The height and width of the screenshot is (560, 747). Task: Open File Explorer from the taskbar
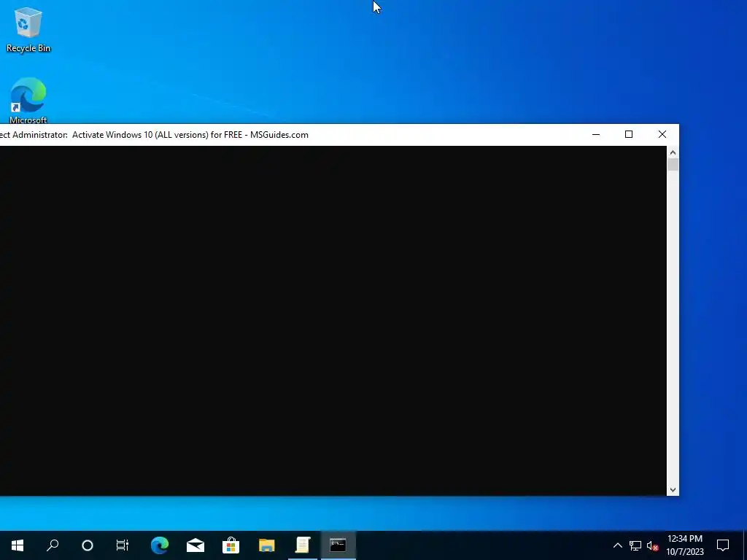[267, 545]
